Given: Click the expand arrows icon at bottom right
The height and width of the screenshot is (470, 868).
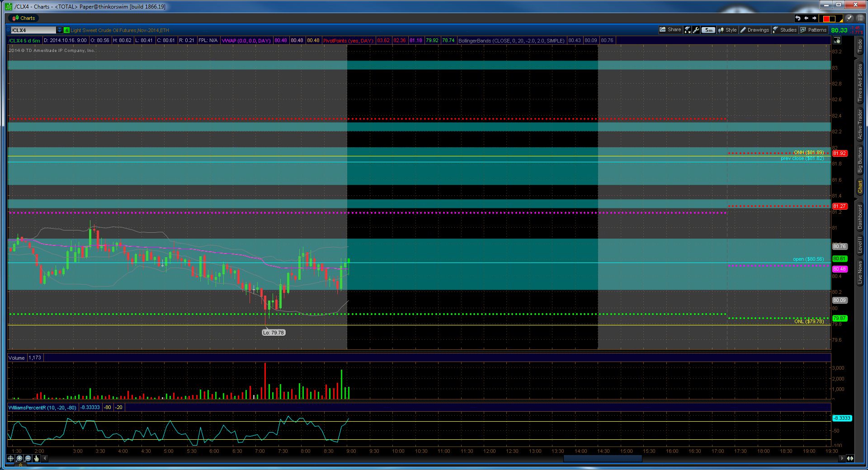Looking at the screenshot, I should 850,458.
